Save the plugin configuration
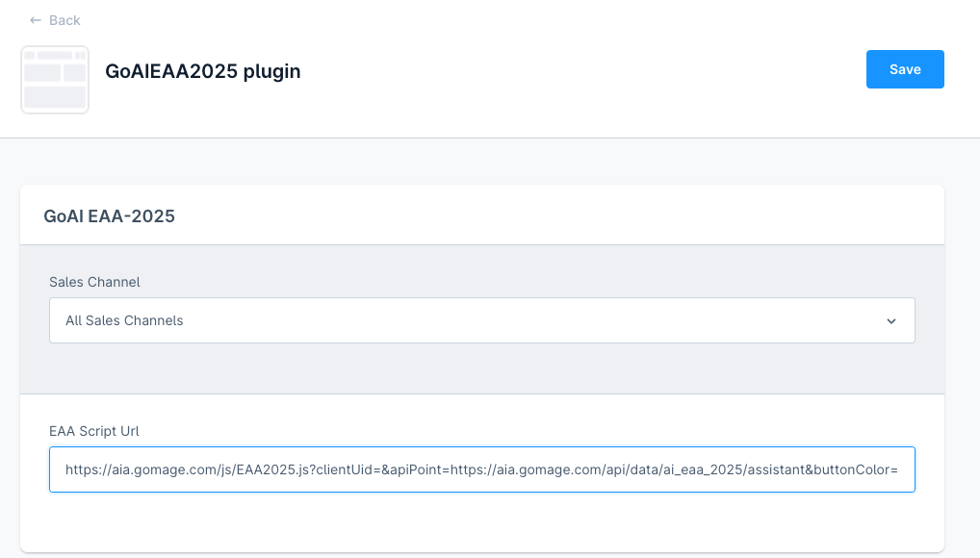The width and height of the screenshot is (980, 558). coord(905,69)
